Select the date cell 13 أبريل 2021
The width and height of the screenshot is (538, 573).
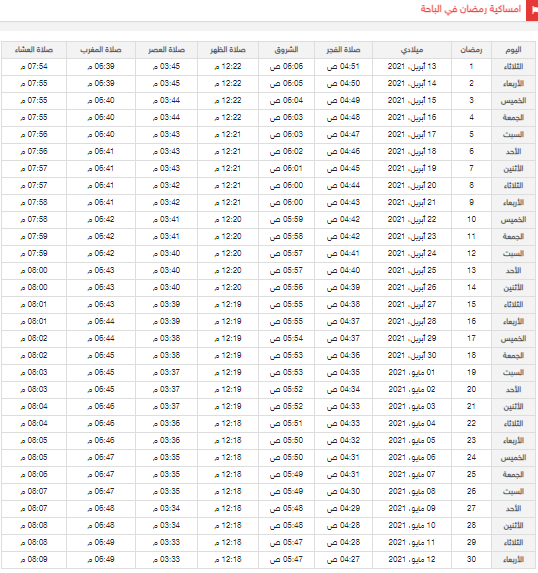pos(412,67)
